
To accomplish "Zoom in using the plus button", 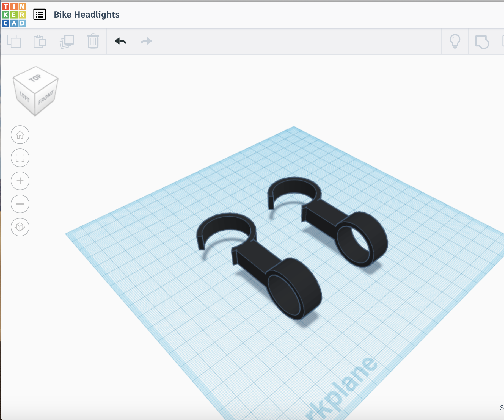I will click(20, 181).
